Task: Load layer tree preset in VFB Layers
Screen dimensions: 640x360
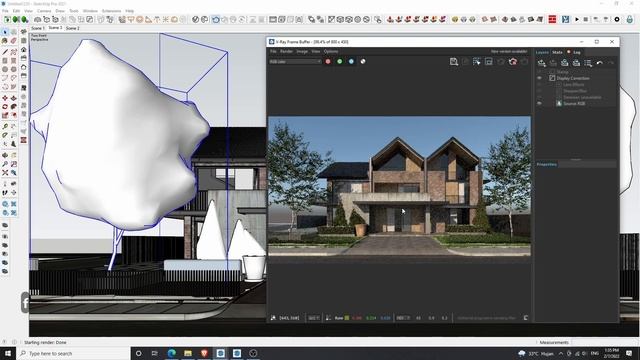Action: pyautogui.click(x=576, y=63)
